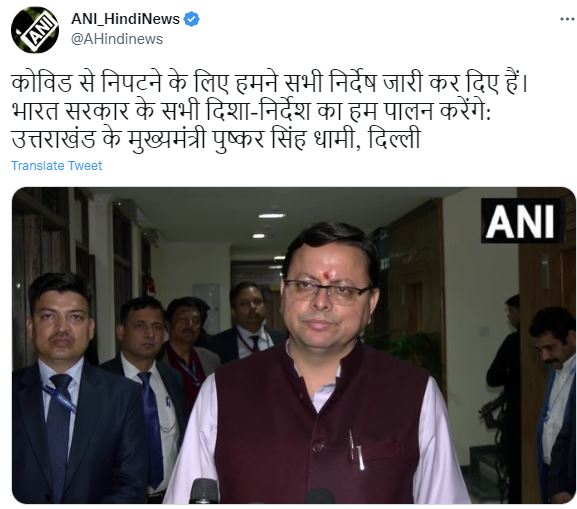Click the ANI_HindiNews display name
Image resolution: width=577 pixels, height=509 pixels.
click(x=125, y=19)
